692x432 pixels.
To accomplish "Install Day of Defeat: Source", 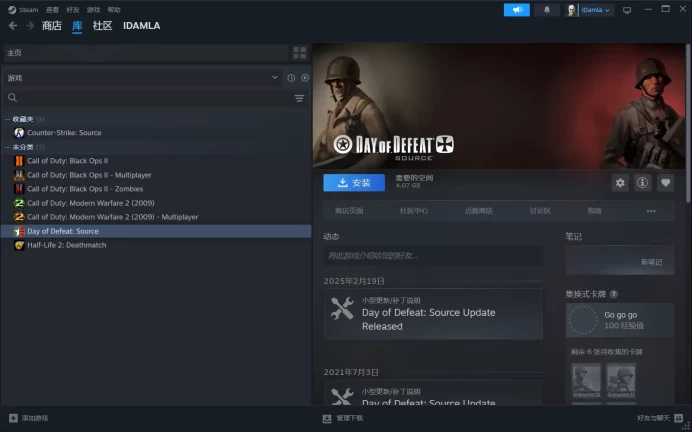I will [354, 183].
